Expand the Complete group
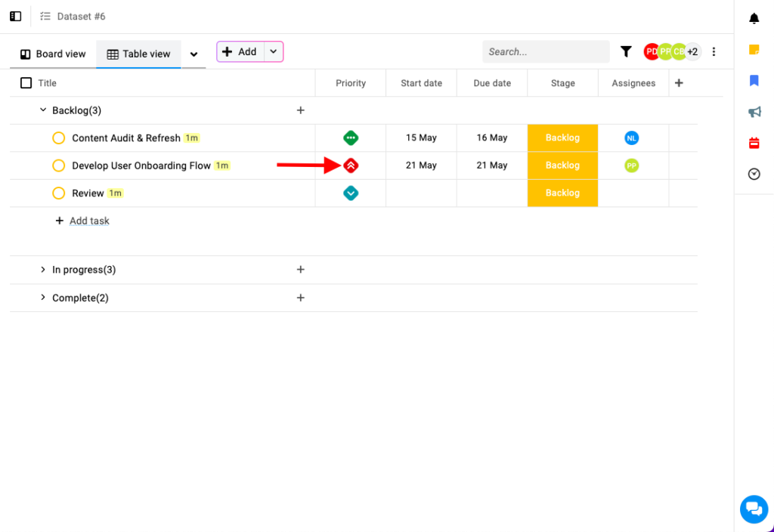774x532 pixels. pos(43,298)
